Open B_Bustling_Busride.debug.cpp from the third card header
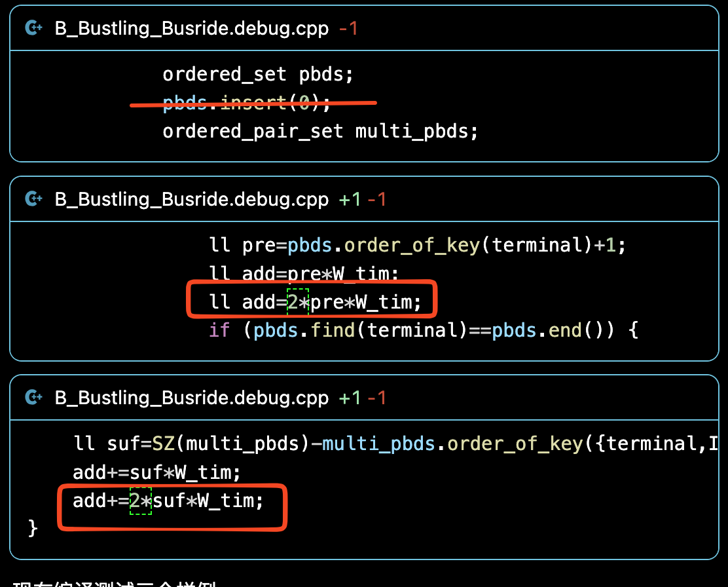Image resolution: width=728 pixels, height=587 pixels. (191, 397)
